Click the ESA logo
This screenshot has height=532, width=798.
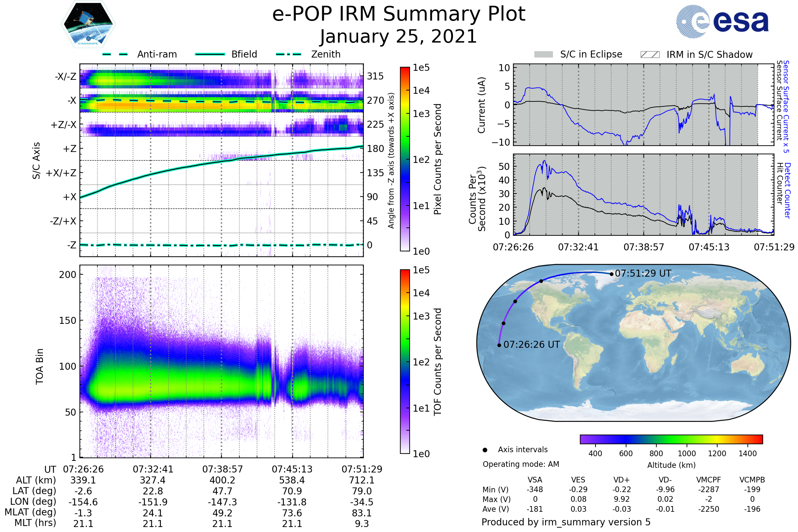coord(722,21)
